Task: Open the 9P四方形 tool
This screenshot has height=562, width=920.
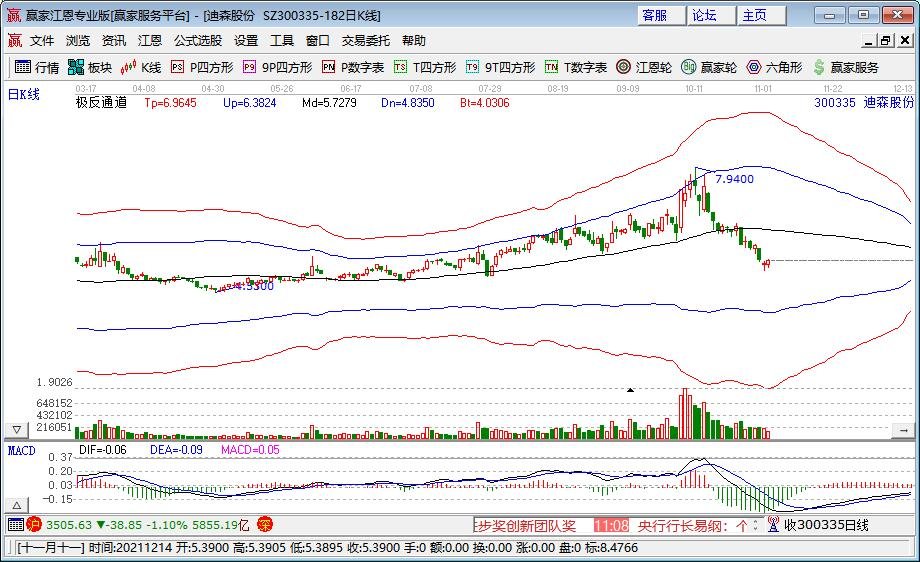Action: point(278,67)
